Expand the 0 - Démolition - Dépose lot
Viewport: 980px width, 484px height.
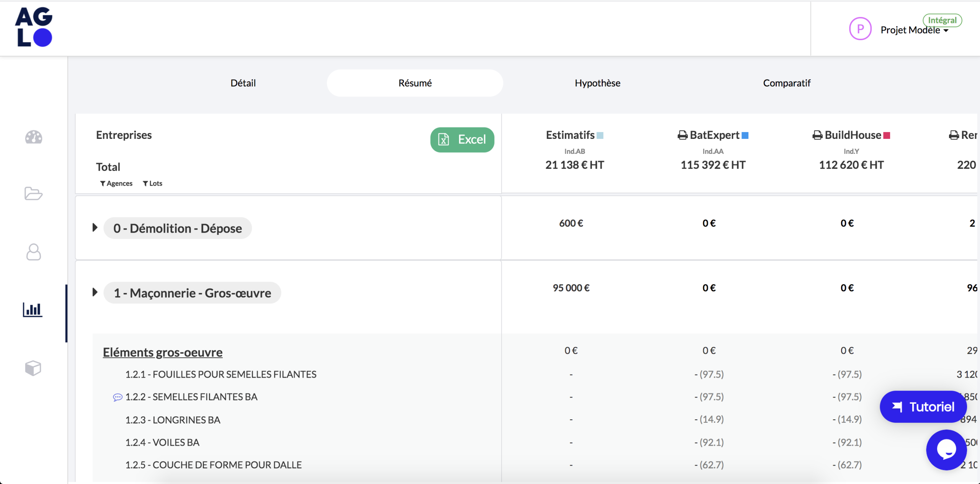(x=95, y=228)
